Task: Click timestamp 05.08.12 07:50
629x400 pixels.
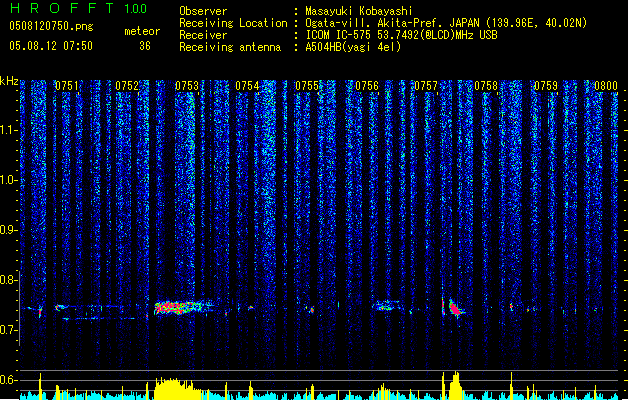Action: 51,46
